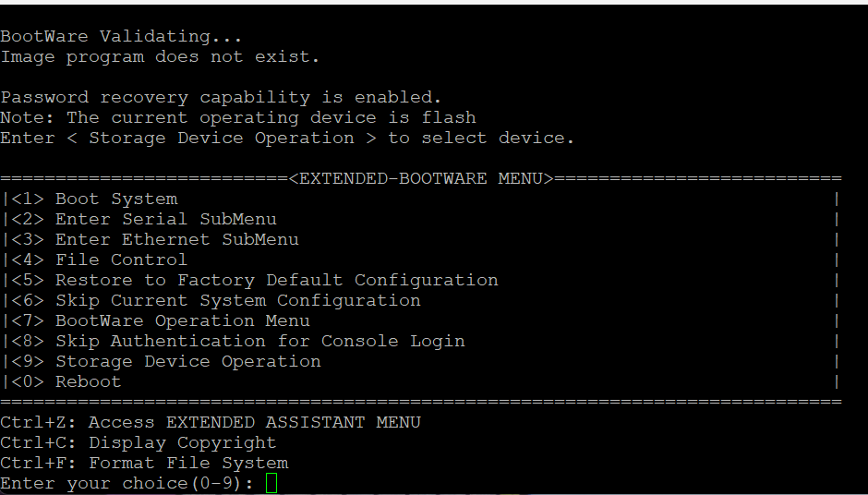Select Enter Serial SubMenu option
Viewport: 868px width, 495px height.
(x=165, y=219)
